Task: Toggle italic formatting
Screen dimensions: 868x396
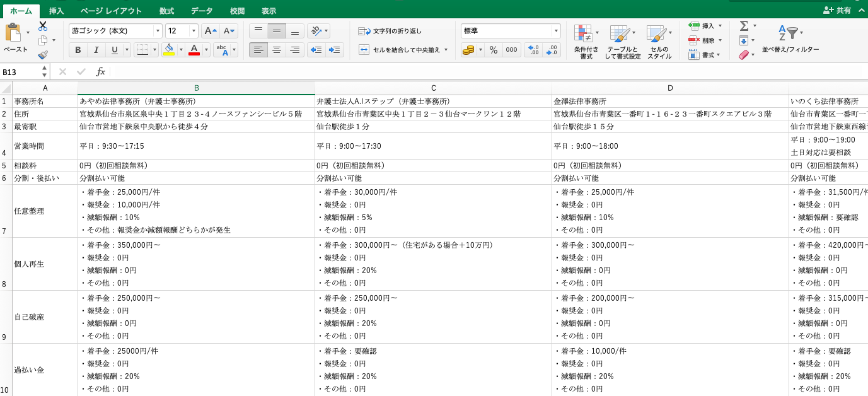Action: (x=96, y=50)
